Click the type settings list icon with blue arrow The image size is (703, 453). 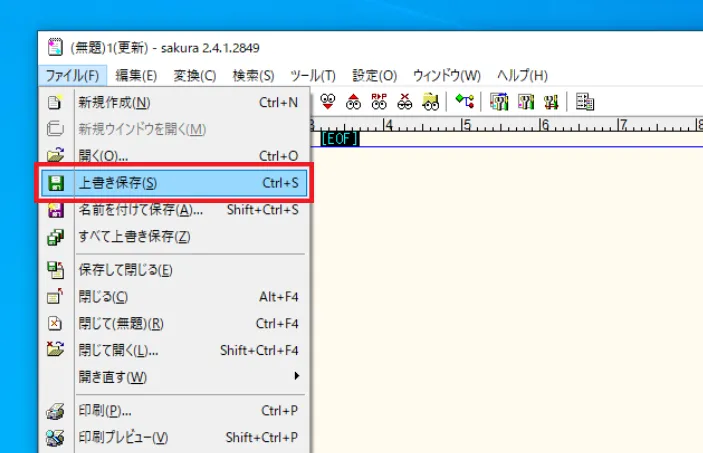[x=499, y=102]
